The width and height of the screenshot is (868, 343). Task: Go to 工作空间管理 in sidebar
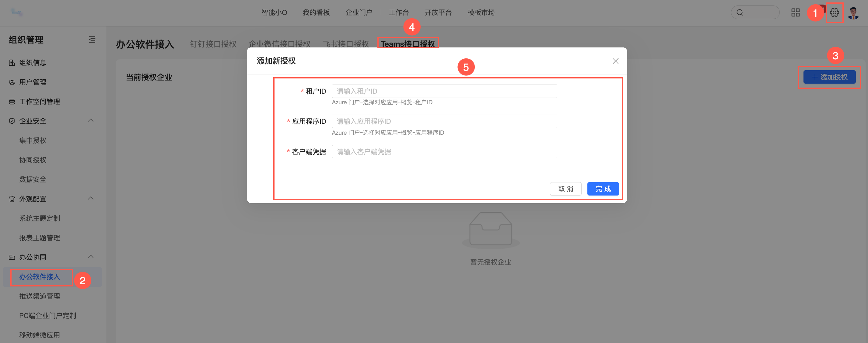point(40,102)
